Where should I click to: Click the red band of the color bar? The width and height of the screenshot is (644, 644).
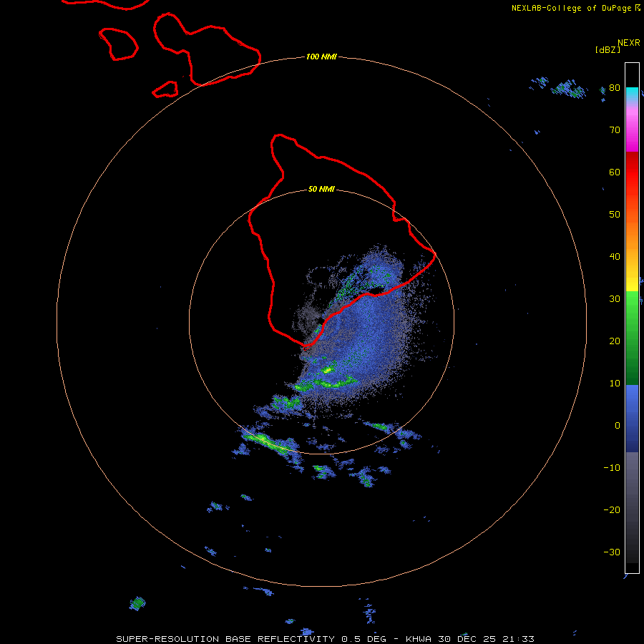[x=632, y=172]
